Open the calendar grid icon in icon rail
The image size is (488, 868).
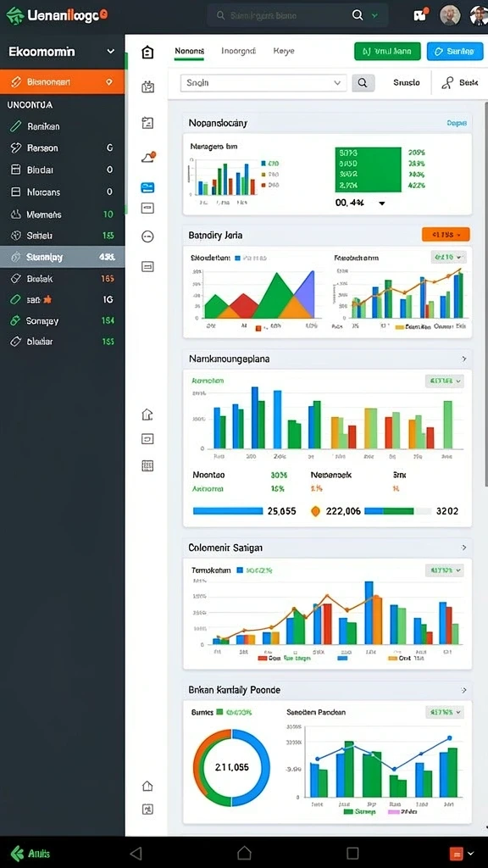(147, 465)
